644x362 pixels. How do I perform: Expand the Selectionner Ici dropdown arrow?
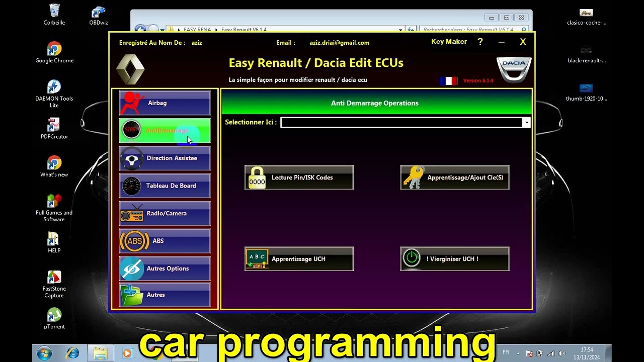coord(526,123)
